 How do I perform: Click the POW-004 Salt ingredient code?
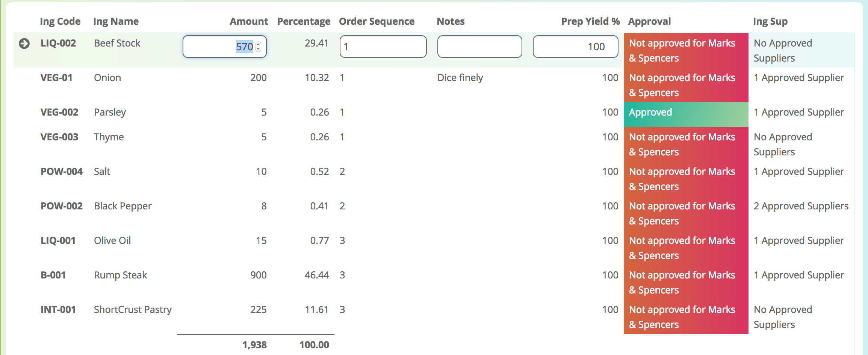[62, 171]
